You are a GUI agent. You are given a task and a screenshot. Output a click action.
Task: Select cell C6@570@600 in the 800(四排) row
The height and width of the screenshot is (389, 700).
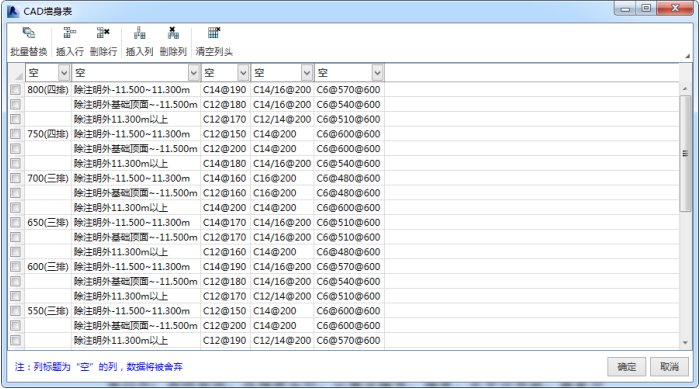pos(349,90)
